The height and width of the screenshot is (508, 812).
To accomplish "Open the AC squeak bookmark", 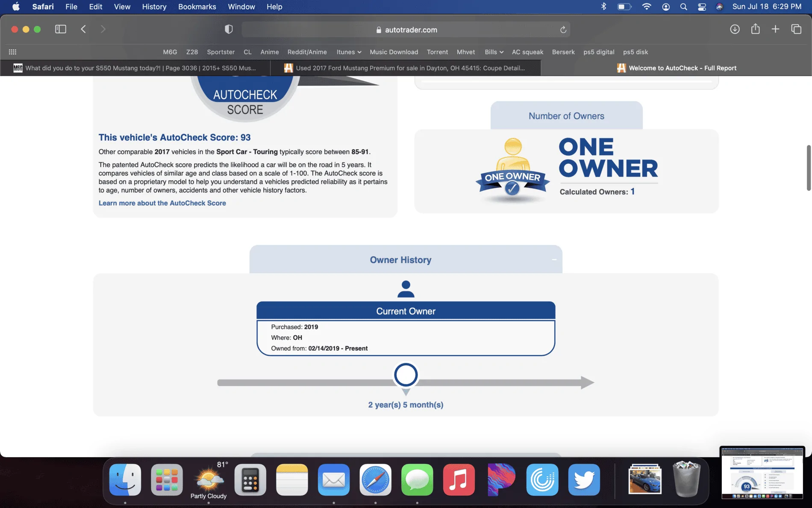I will 527,52.
